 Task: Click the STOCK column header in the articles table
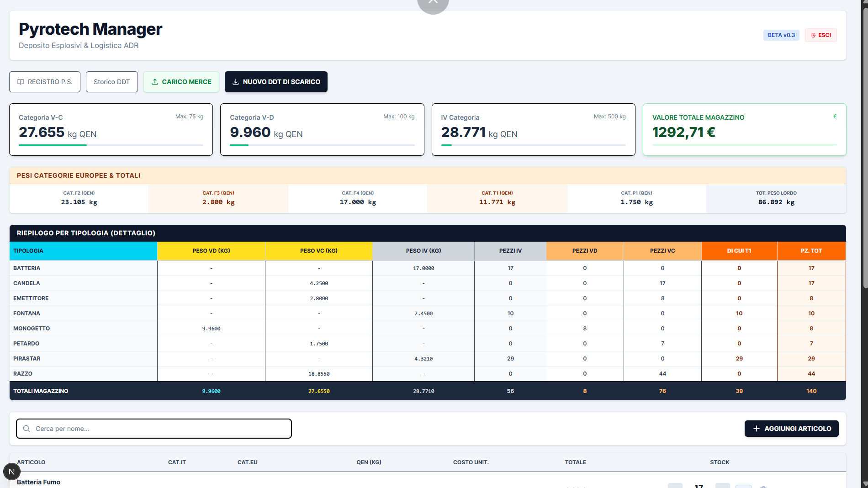coord(719,462)
